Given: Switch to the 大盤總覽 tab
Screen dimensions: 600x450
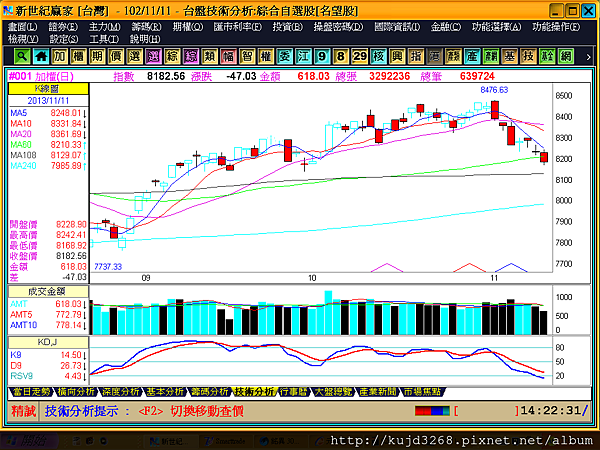Looking at the screenshot, I should point(333,392).
